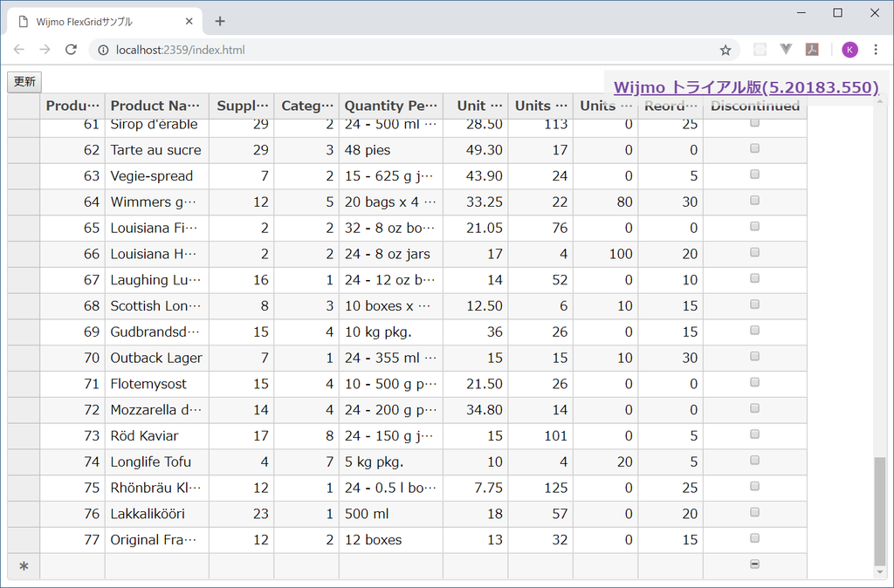Toggle Discontinued checkbox for product 66

coord(754,252)
